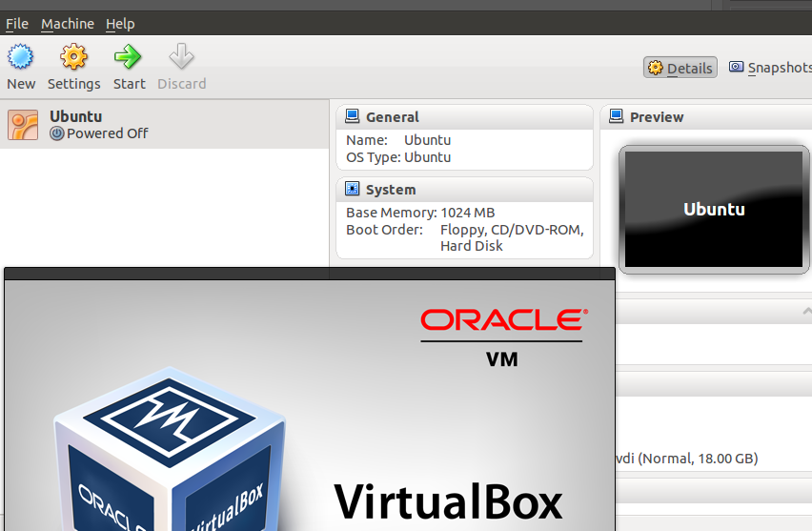Click the Snapshots camera icon
The width and height of the screenshot is (812, 531).
point(736,67)
